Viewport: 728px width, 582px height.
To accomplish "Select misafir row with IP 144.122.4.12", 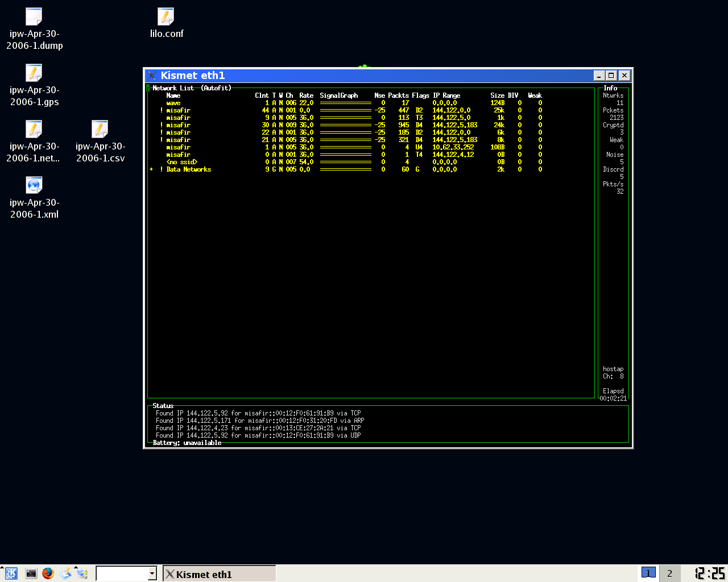I will tap(347, 155).
